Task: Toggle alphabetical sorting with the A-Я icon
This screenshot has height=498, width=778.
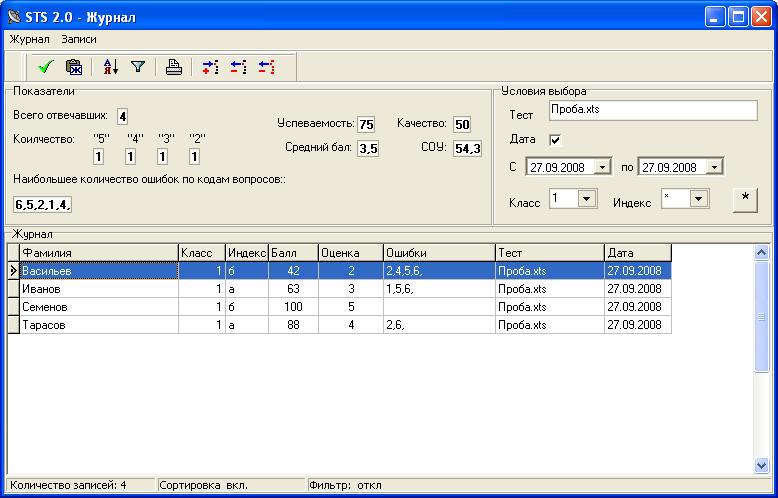Action: (110, 67)
